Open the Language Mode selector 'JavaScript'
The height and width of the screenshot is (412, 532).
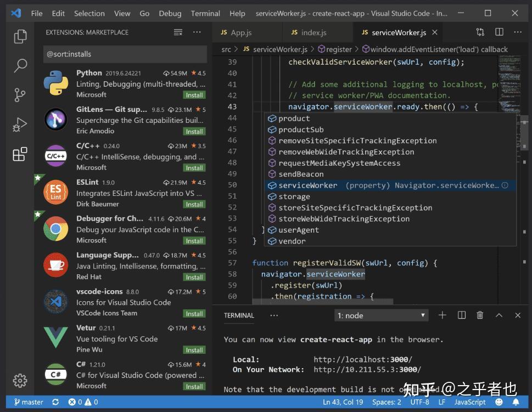pyautogui.click(x=470, y=402)
